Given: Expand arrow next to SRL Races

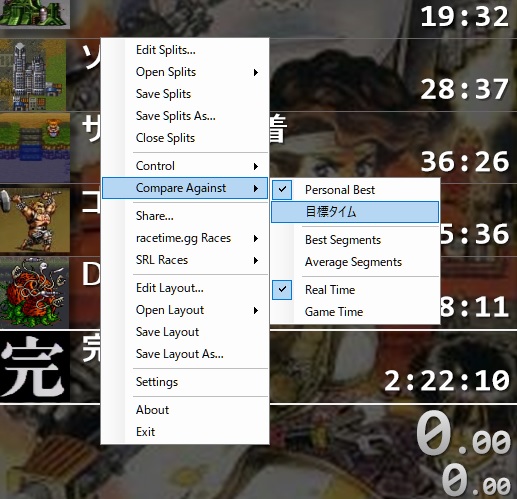Looking at the screenshot, I should [256, 260].
